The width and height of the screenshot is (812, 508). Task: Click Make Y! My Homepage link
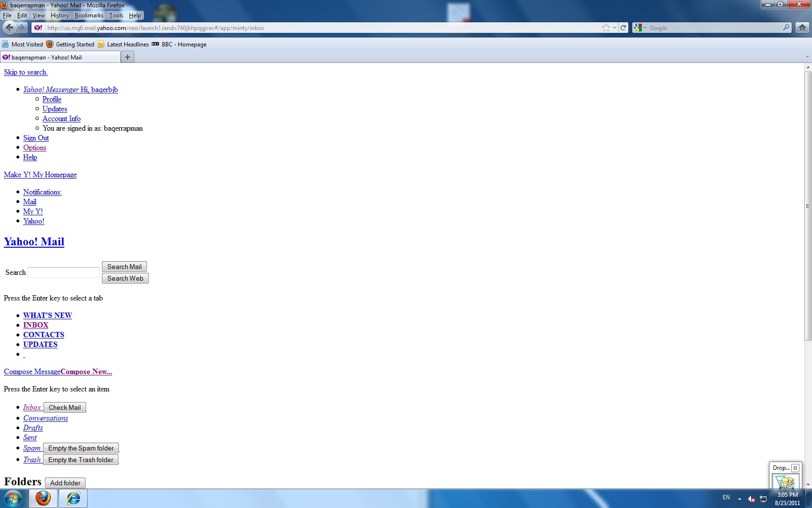tap(40, 175)
